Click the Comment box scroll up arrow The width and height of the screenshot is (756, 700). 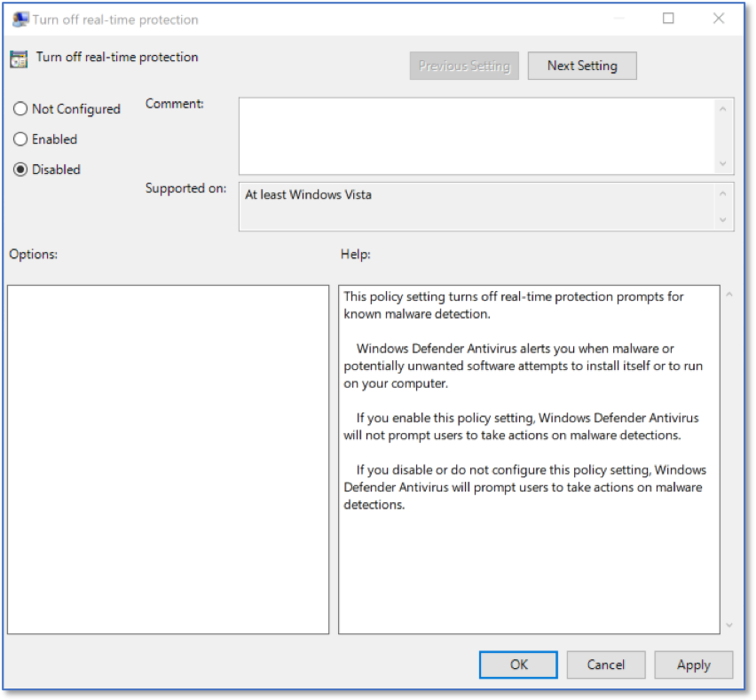[723, 109]
